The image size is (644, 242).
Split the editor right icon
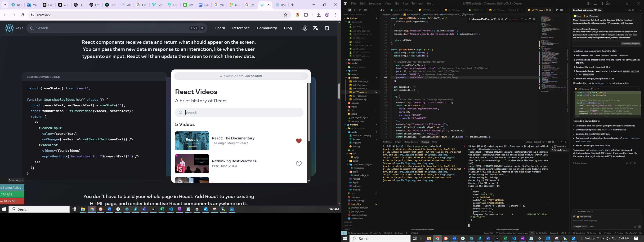coord(562,10)
